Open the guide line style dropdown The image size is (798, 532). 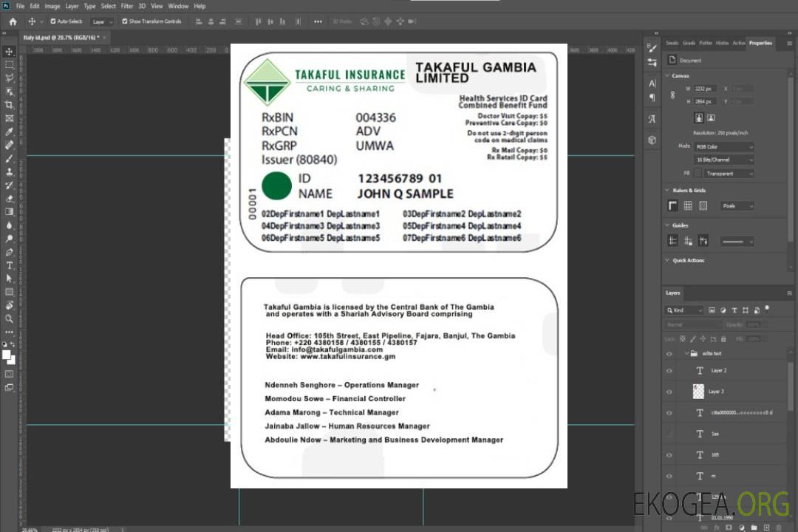737,242
